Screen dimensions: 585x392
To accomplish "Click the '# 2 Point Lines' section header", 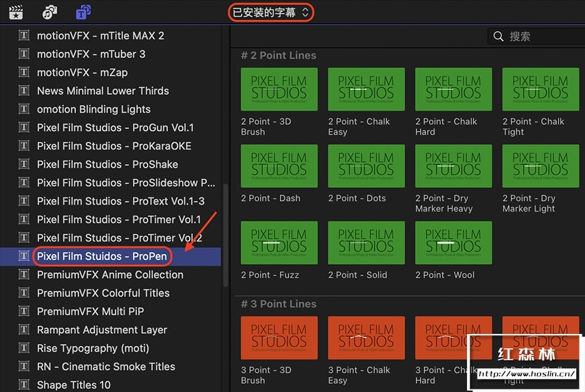I will 278,55.
